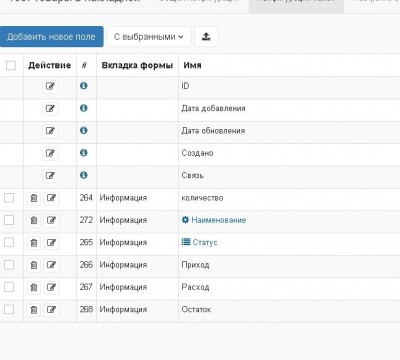Image resolution: width=400 pixels, height=360 pixels.
Task: Toggle the select-all checkbox in header
Action: coord(11,65)
